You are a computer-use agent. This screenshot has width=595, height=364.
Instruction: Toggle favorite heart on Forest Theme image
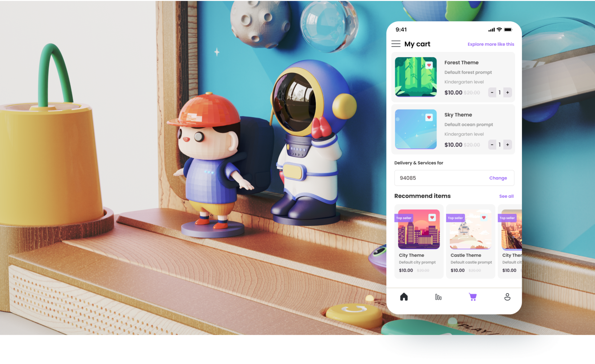(x=429, y=65)
